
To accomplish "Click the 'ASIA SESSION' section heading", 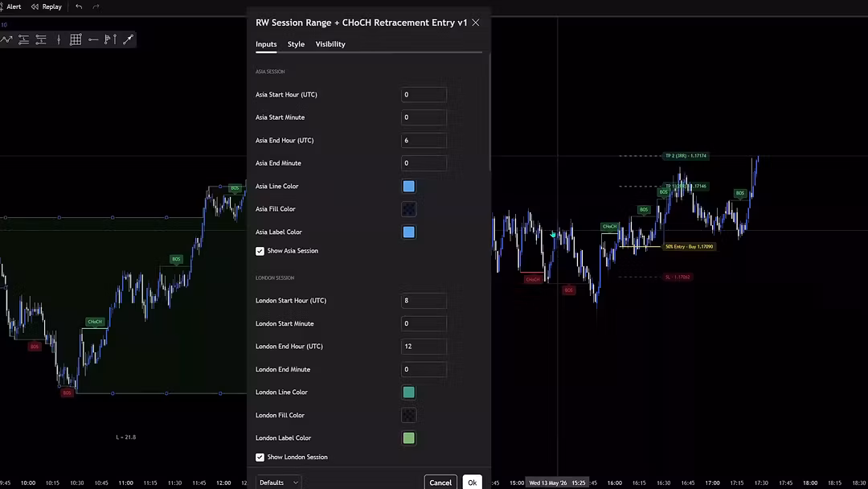I will [x=270, y=72].
